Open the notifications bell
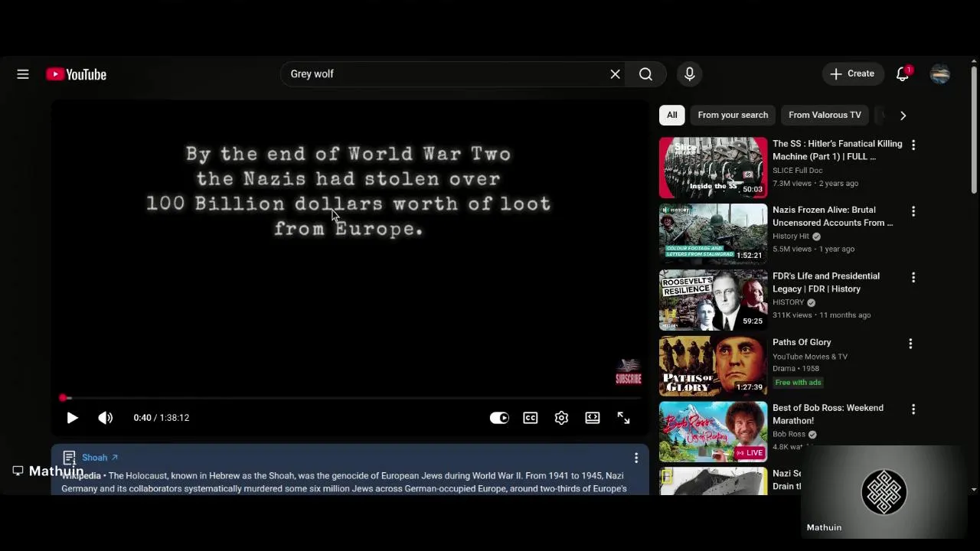The height and width of the screenshot is (551, 980). 903,73
